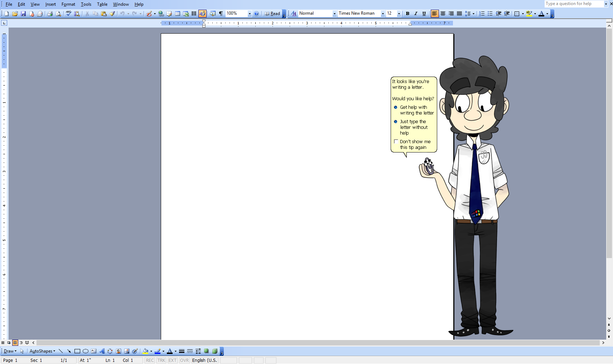The height and width of the screenshot is (364, 613).
Task: Start a bulleted list
Action: [x=490, y=14]
